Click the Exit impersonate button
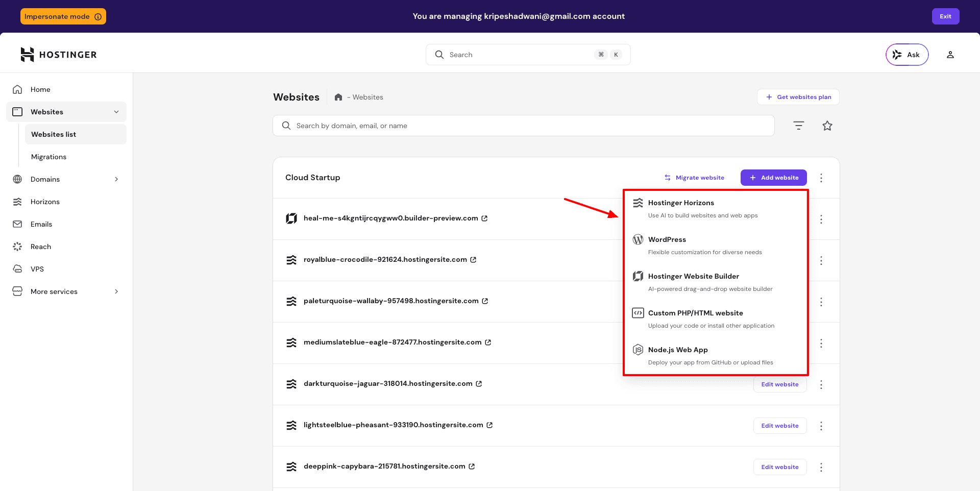The width and height of the screenshot is (980, 491). (945, 16)
